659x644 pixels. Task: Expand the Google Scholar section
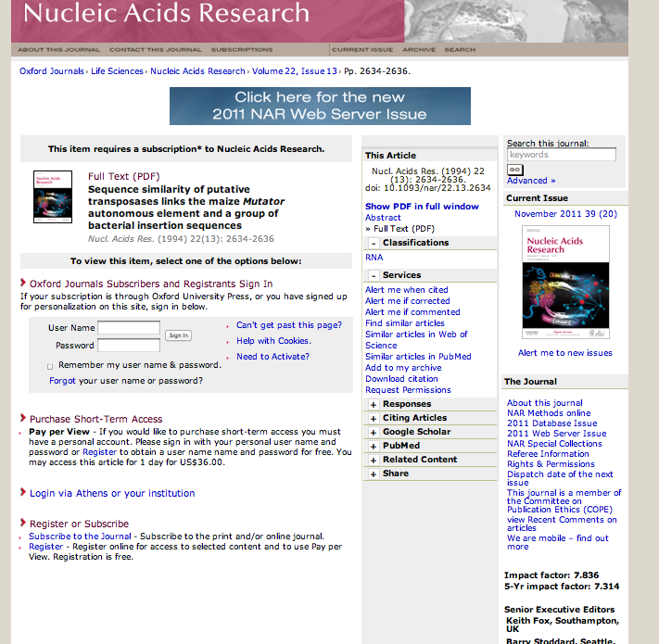tap(373, 432)
